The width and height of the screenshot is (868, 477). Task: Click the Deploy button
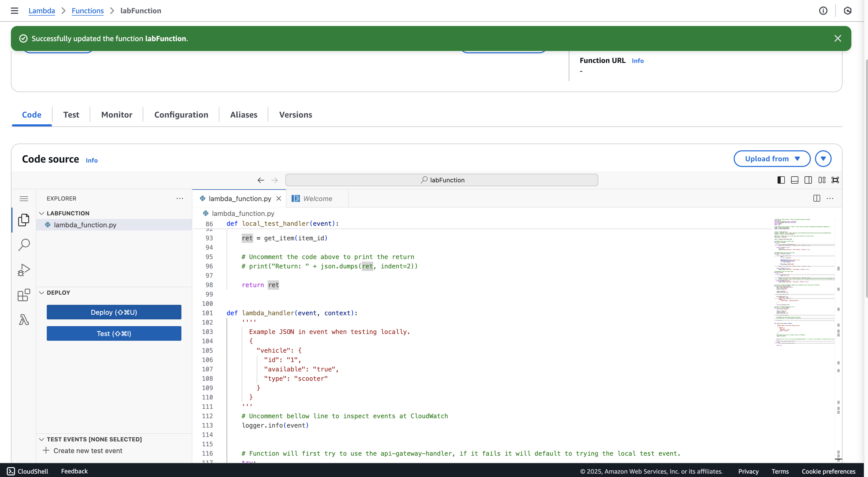coord(114,312)
